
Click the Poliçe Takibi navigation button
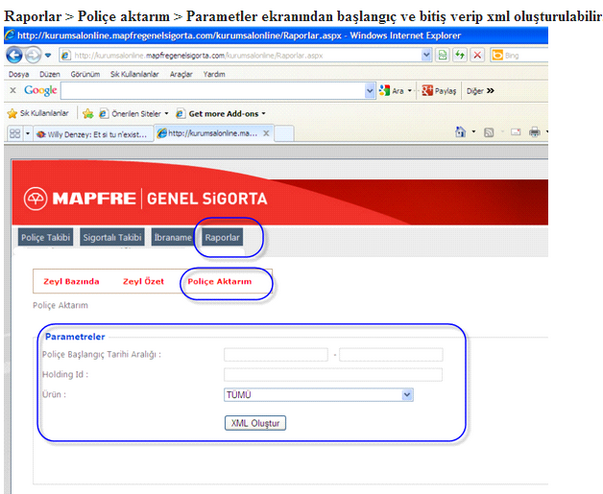click(x=46, y=237)
